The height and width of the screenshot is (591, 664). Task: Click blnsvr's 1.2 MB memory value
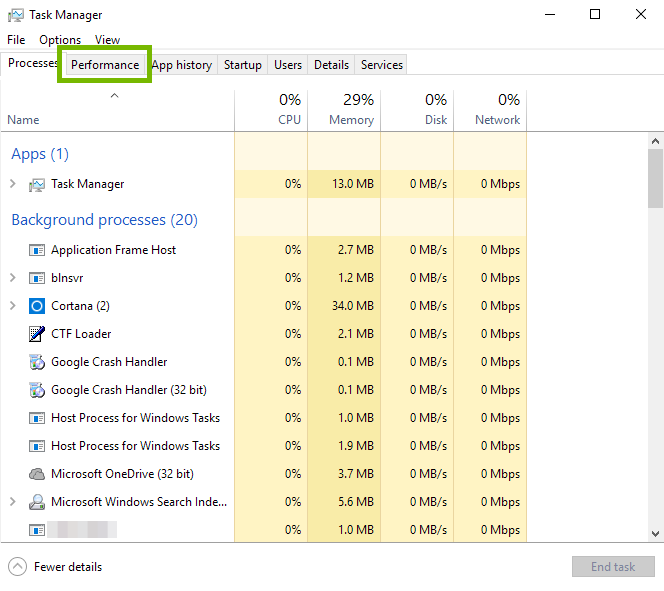click(356, 278)
